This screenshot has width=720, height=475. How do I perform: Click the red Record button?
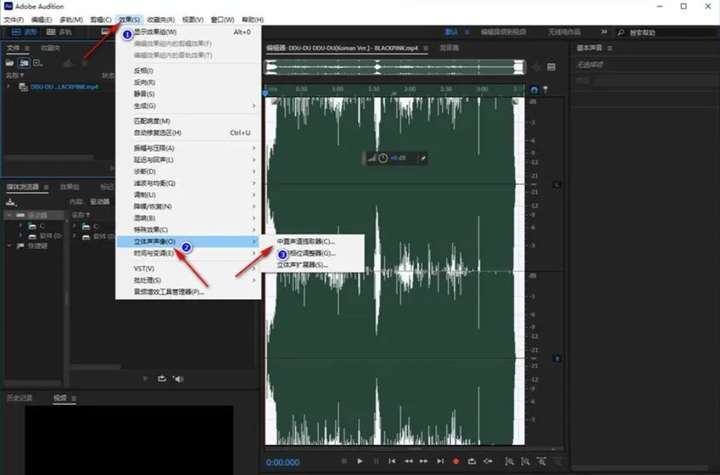tap(456, 461)
